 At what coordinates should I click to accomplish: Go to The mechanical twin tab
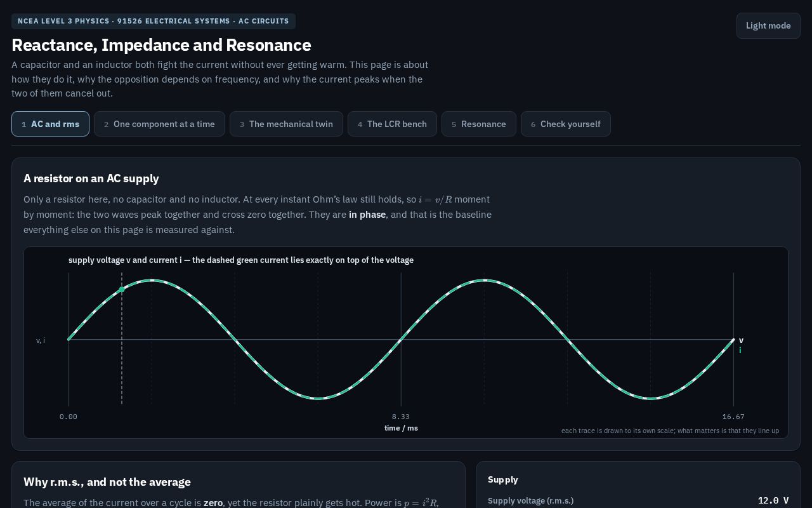286,124
